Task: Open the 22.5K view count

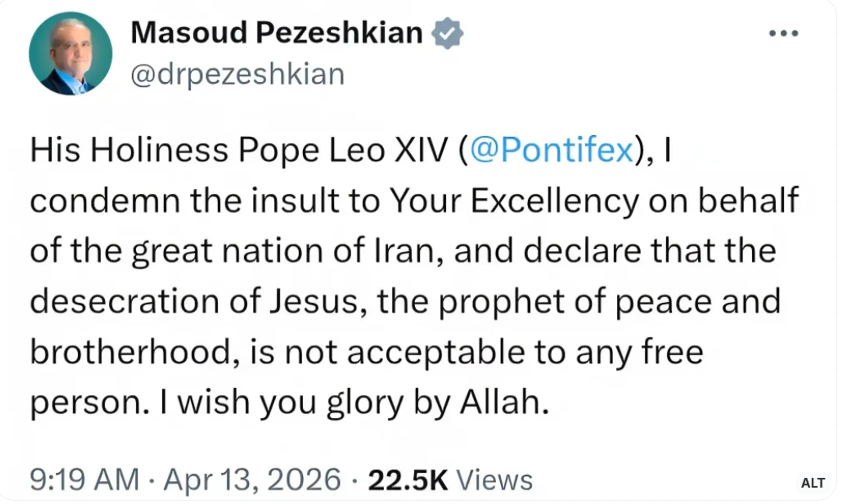Action: pyautogui.click(x=408, y=480)
